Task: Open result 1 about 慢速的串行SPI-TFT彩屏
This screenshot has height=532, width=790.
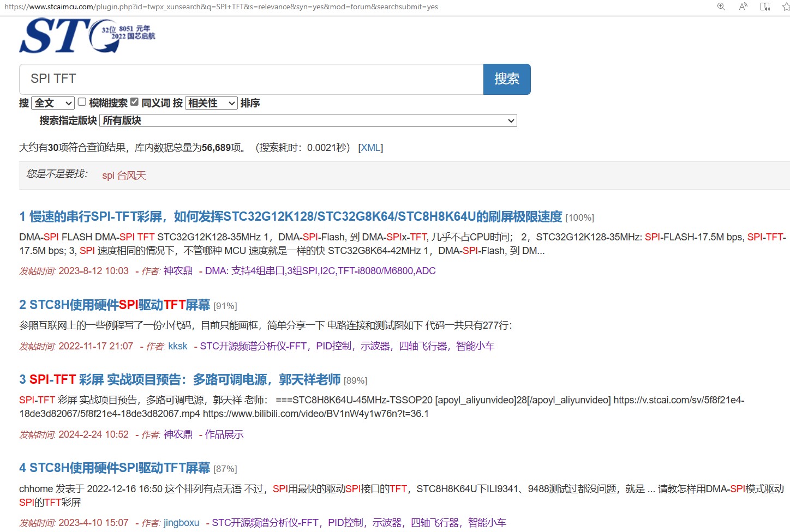Action: point(291,217)
